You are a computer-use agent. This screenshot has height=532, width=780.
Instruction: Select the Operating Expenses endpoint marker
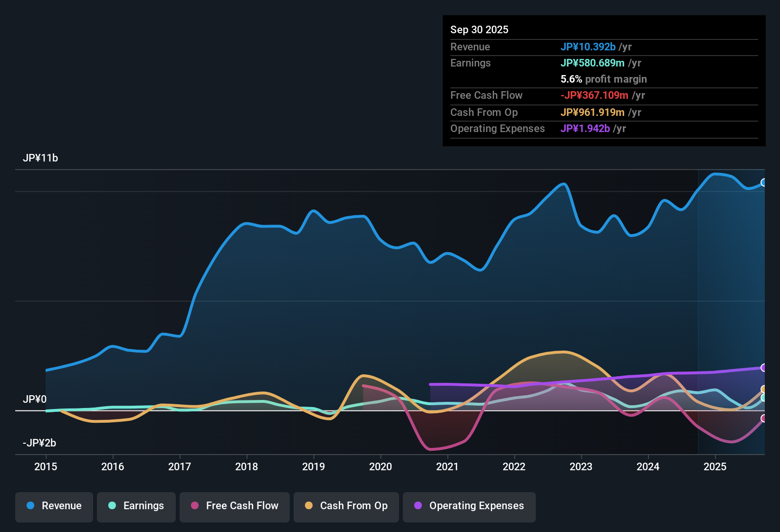tap(765, 368)
